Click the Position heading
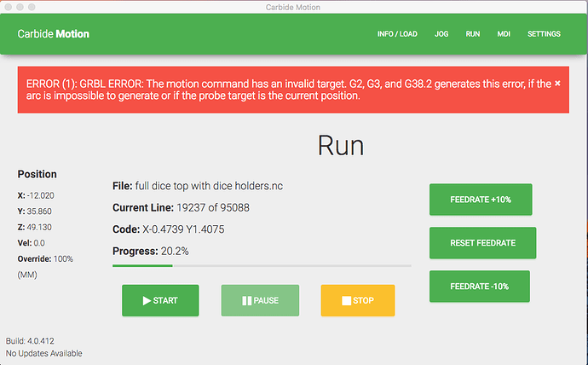This screenshot has width=588, height=365. (x=37, y=174)
